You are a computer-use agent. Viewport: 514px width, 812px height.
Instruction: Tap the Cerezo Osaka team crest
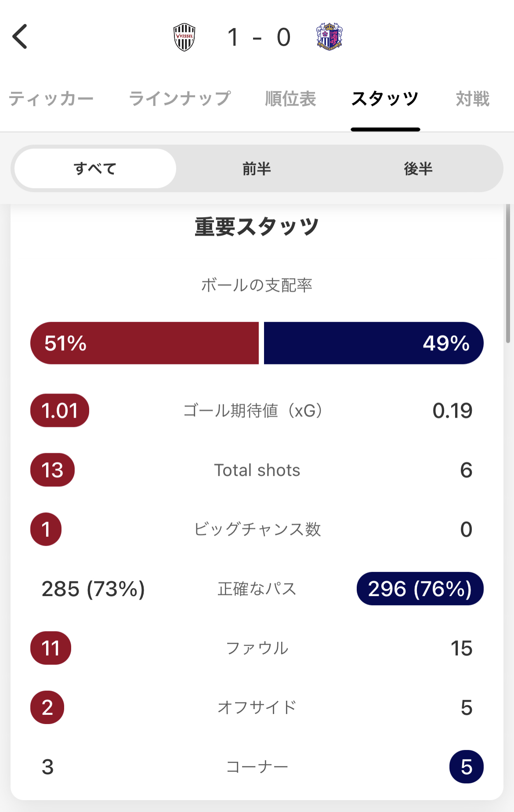tap(329, 36)
